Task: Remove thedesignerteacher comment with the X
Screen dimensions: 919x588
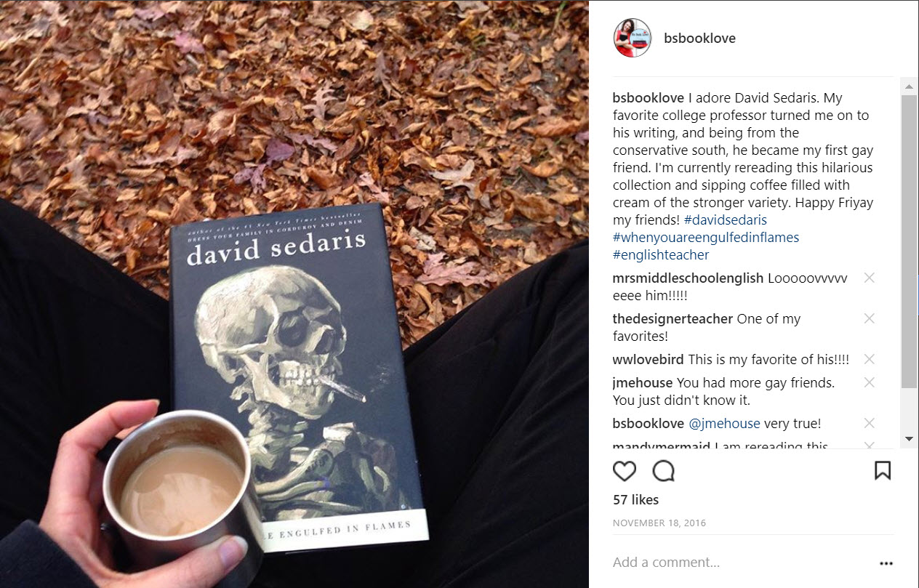Action: click(869, 318)
